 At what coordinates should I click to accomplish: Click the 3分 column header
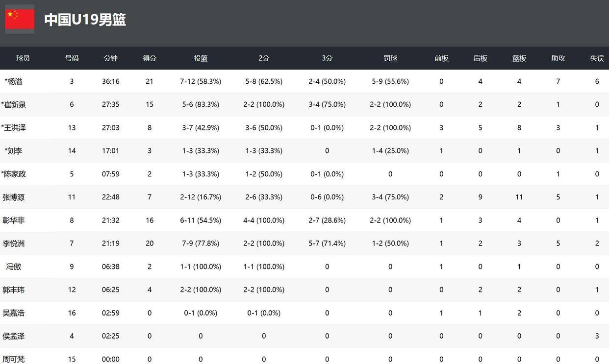point(327,58)
